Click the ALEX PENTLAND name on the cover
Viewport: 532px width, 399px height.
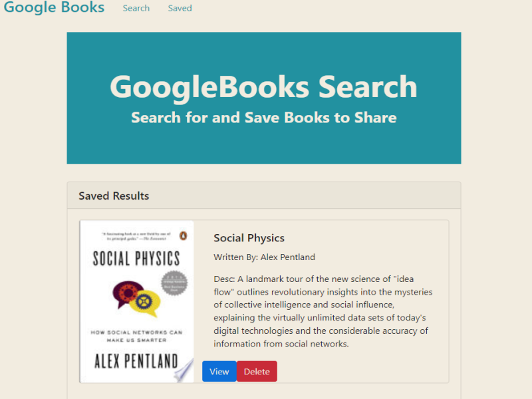coord(136,360)
